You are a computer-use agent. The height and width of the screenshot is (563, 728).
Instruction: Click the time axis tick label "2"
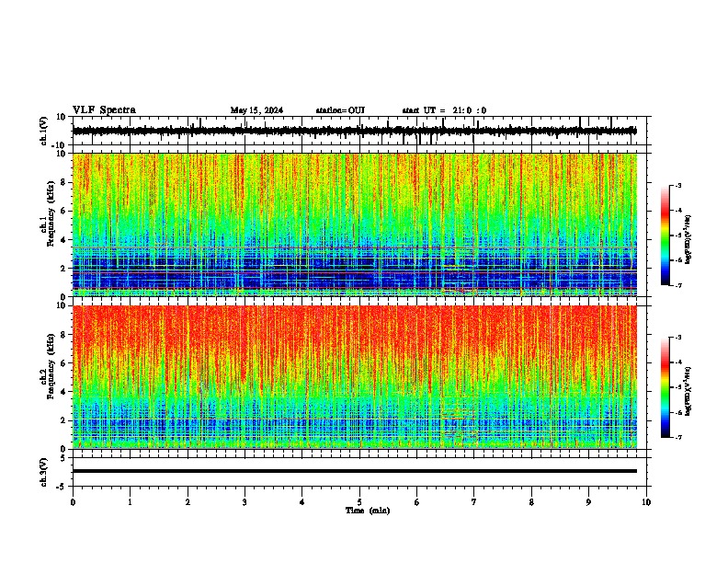tap(188, 502)
